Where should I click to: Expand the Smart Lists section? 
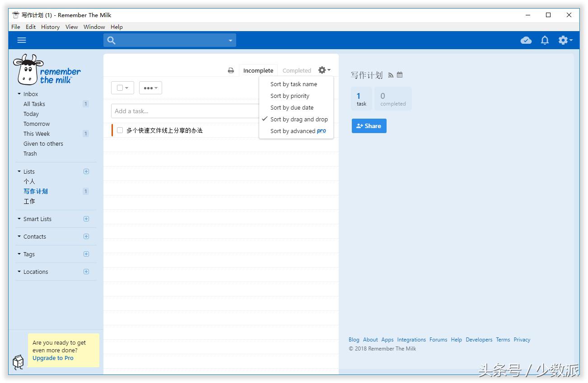click(x=19, y=219)
